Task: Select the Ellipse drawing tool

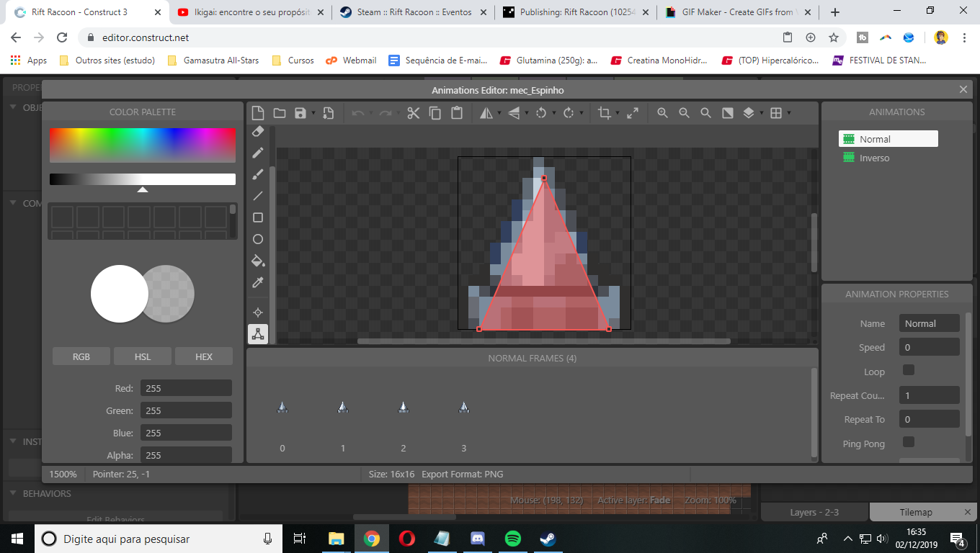Action: pyautogui.click(x=258, y=239)
